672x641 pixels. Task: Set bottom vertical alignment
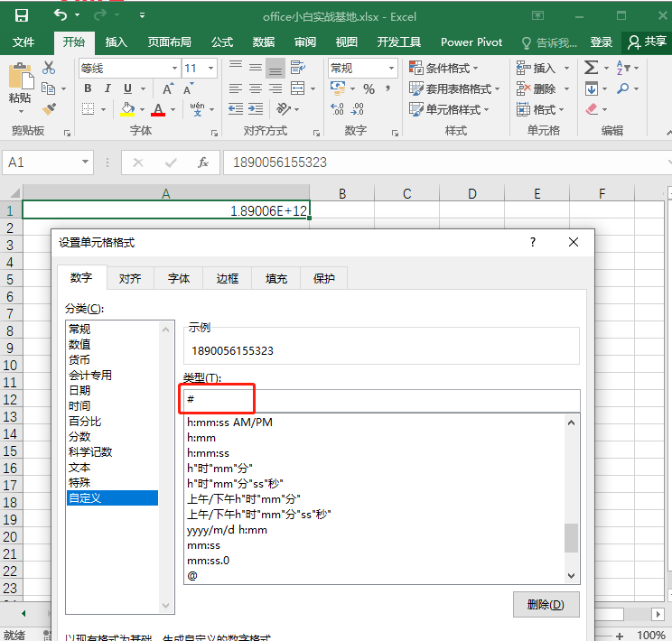click(275, 69)
